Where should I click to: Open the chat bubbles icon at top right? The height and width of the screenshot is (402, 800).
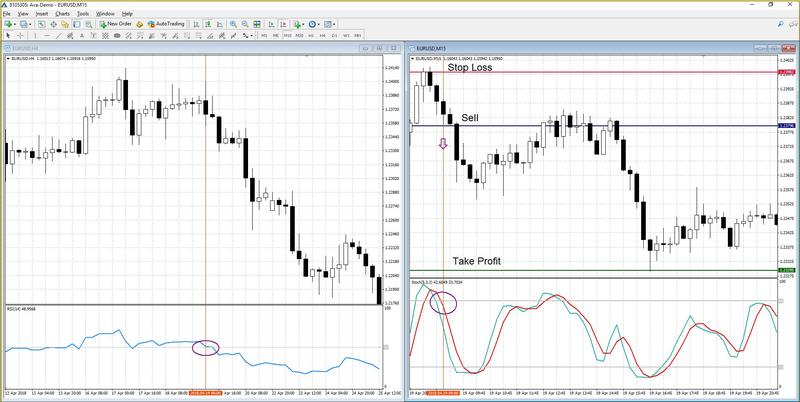coord(791,24)
